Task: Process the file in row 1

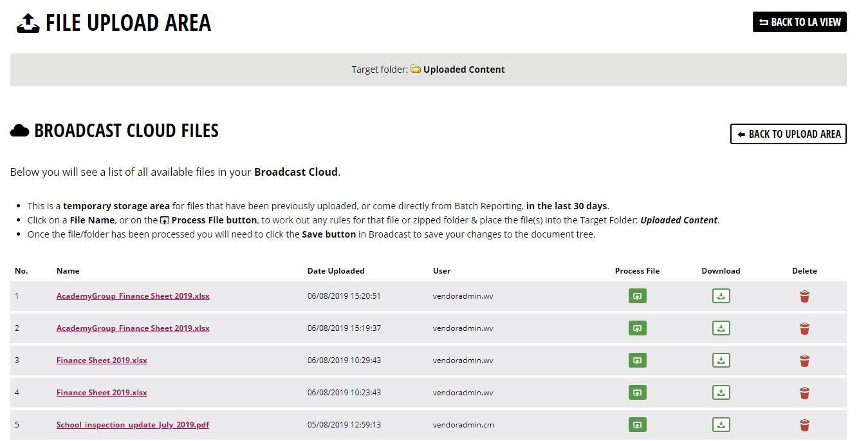Action: click(x=637, y=296)
